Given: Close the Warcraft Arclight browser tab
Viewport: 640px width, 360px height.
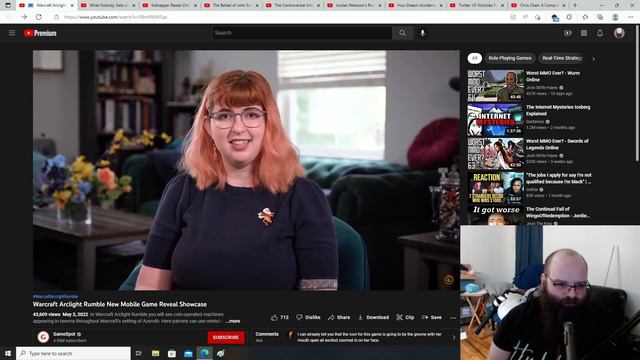Looking at the screenshot, I should click(x=72, y=5).
